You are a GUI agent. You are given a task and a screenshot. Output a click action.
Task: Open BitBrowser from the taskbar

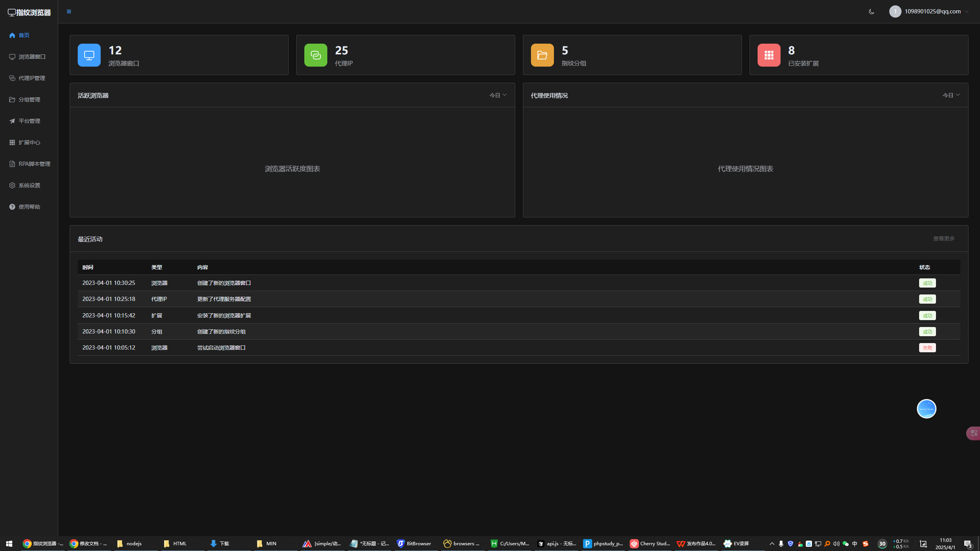415,543
